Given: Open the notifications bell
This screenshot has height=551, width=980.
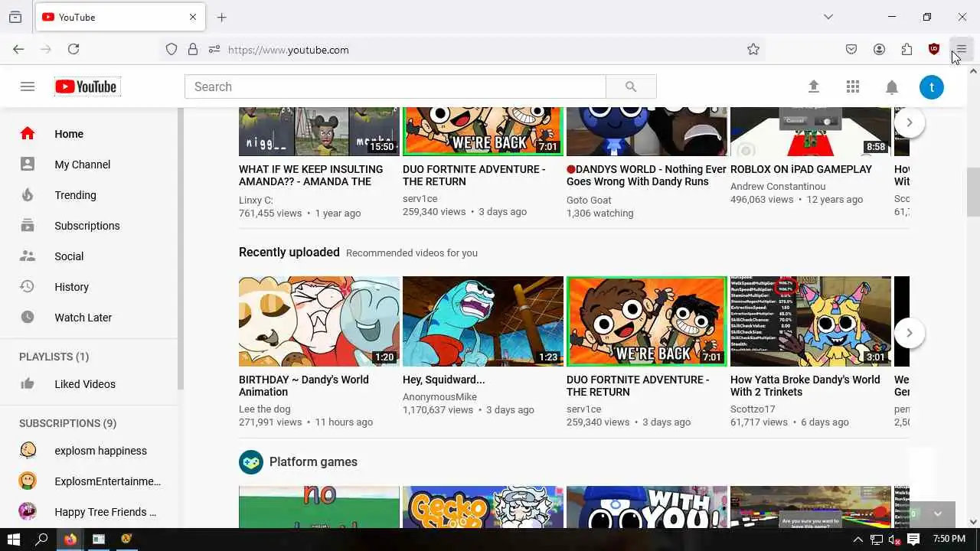Looking at the screenshot, I should click(892, 87).
